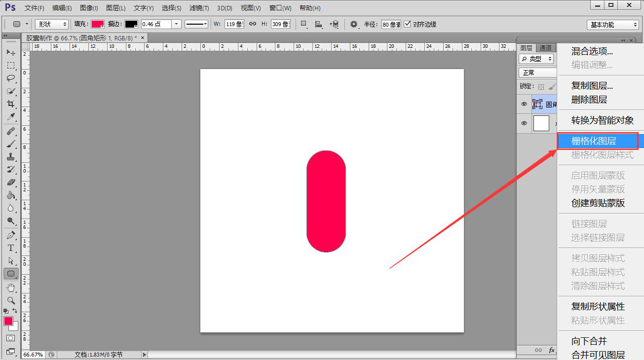
Task: Open the 滤镜 menu in menu bar
Action: point(199,8)
